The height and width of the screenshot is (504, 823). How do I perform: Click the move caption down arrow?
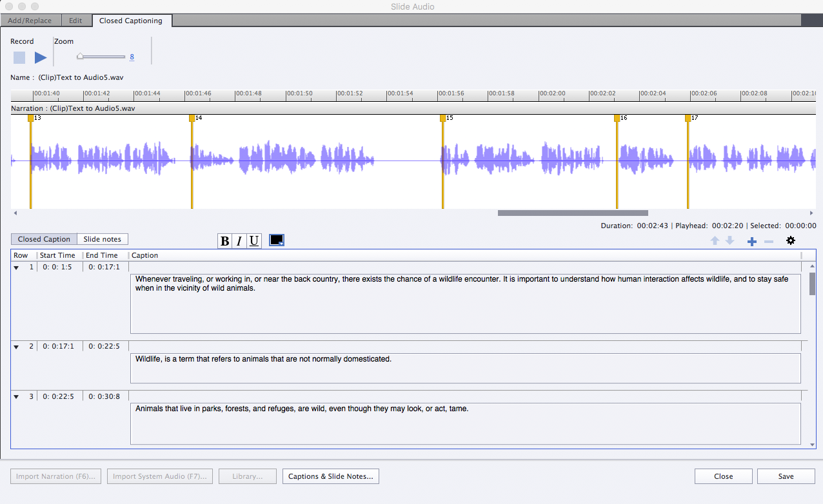click(729, 240)
